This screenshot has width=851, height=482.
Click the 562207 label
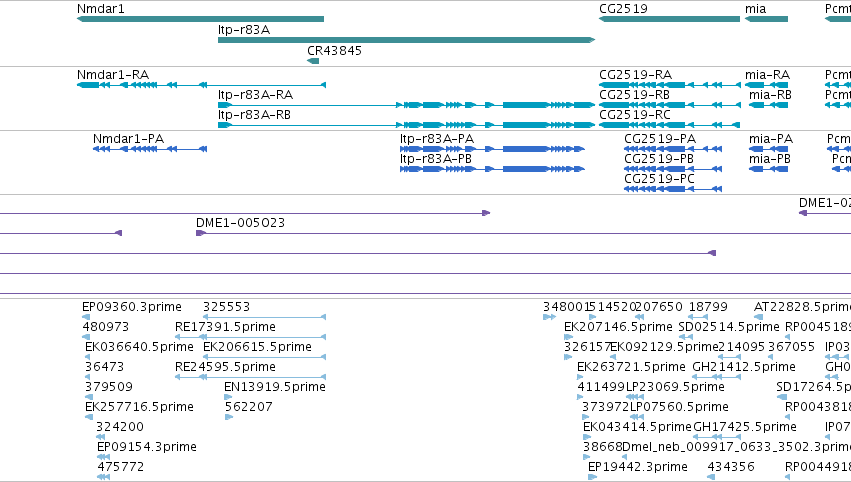coord(249,407)
